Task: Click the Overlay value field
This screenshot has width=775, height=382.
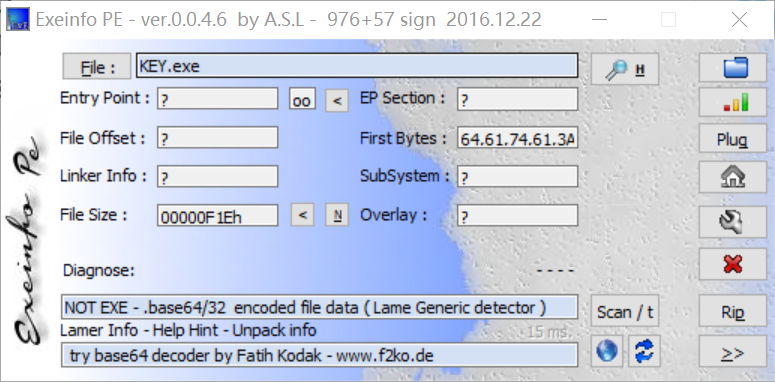Action: click(x=517, y=215)
